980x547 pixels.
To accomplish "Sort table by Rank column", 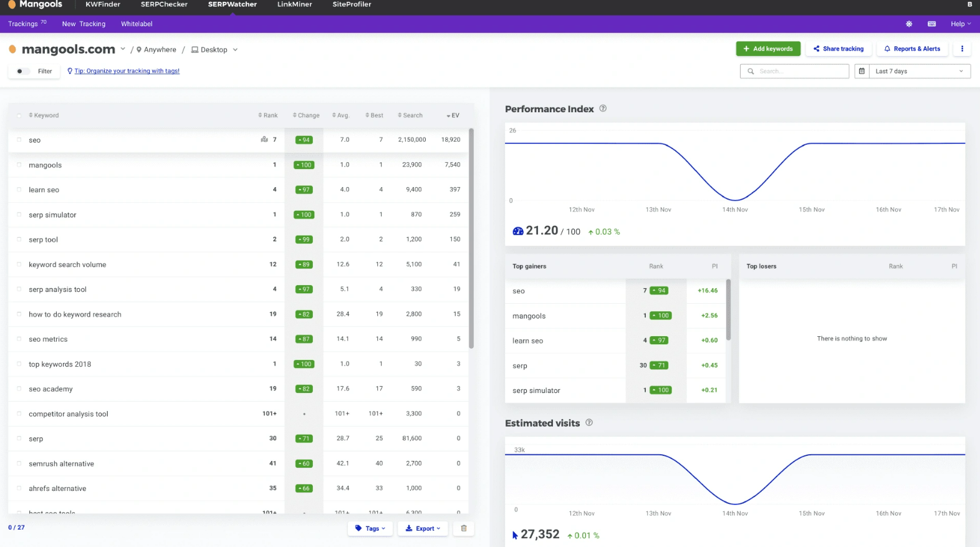I will 268,115.
